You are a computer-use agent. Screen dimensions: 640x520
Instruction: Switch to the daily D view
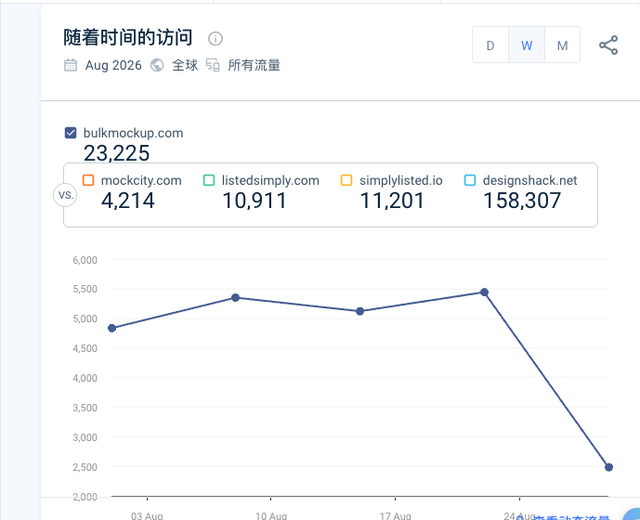[490, 45]
